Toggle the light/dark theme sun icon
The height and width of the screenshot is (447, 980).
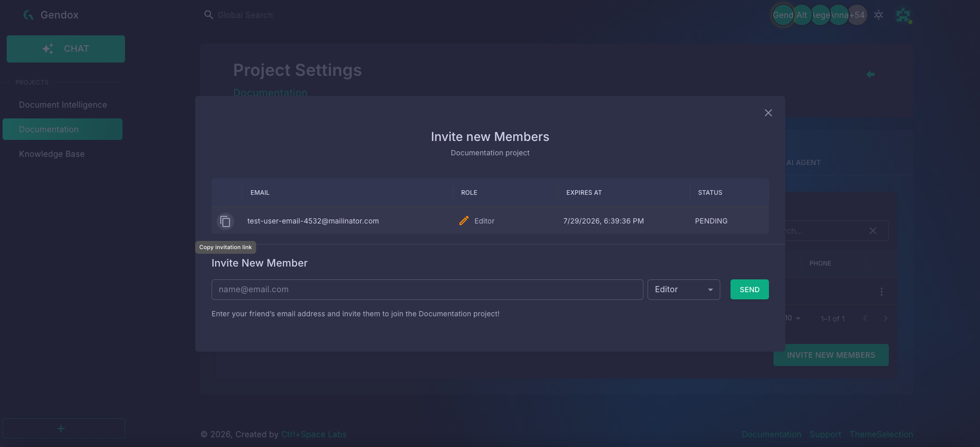(x=879, y=15)
